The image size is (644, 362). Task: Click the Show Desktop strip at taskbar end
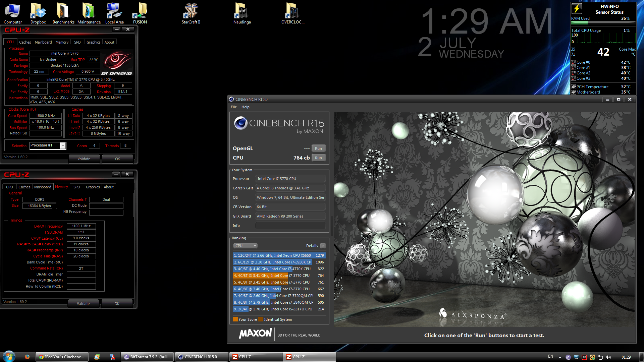(x=641, y=357)
